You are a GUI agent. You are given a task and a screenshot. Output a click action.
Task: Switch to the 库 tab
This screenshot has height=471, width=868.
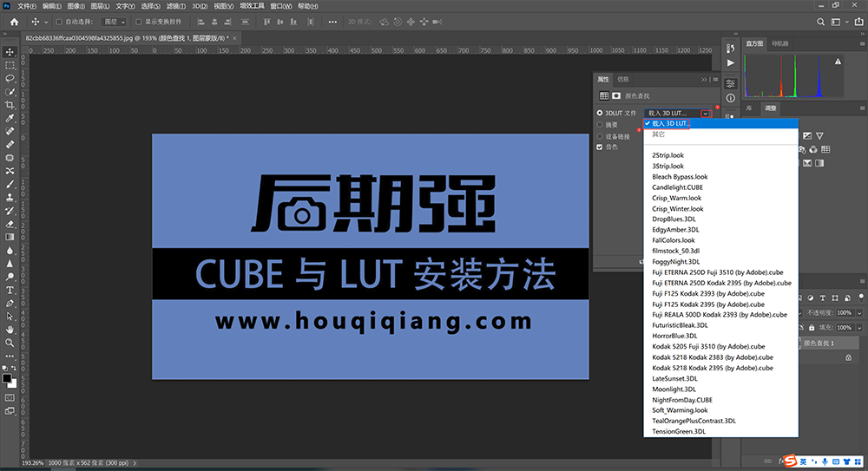[749, 108]
